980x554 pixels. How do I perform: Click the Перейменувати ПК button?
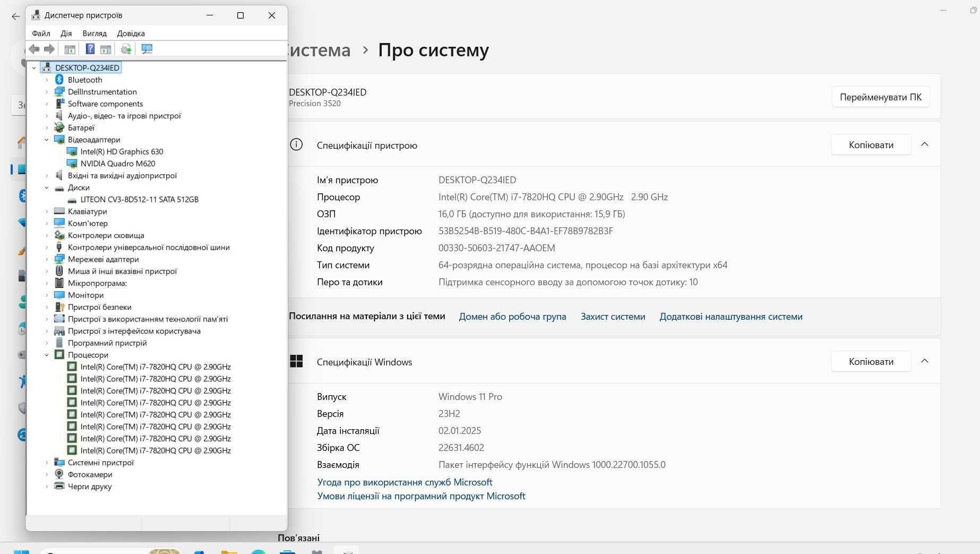click(x=881, y=97)
